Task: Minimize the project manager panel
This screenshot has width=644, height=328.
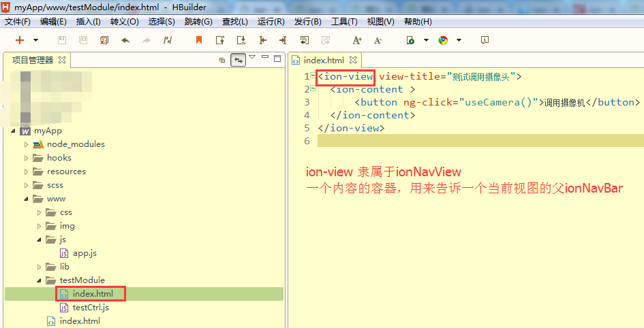Action: point(265,57)
